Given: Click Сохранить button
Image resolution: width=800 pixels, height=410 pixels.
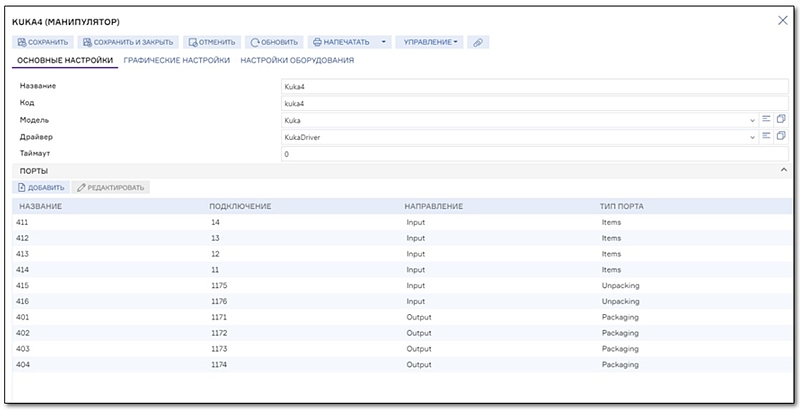Looking at the screenshot, I should coord(43,42).
